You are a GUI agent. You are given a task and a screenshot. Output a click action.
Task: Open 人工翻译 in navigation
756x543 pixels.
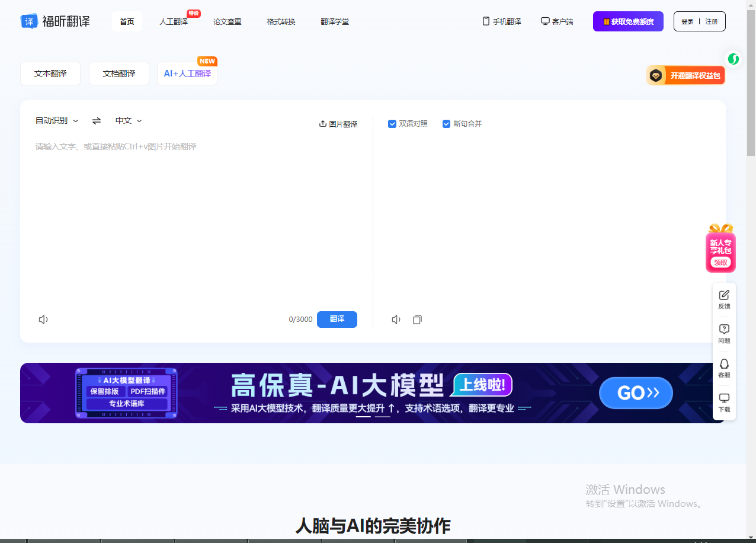[x=174, y=22]
